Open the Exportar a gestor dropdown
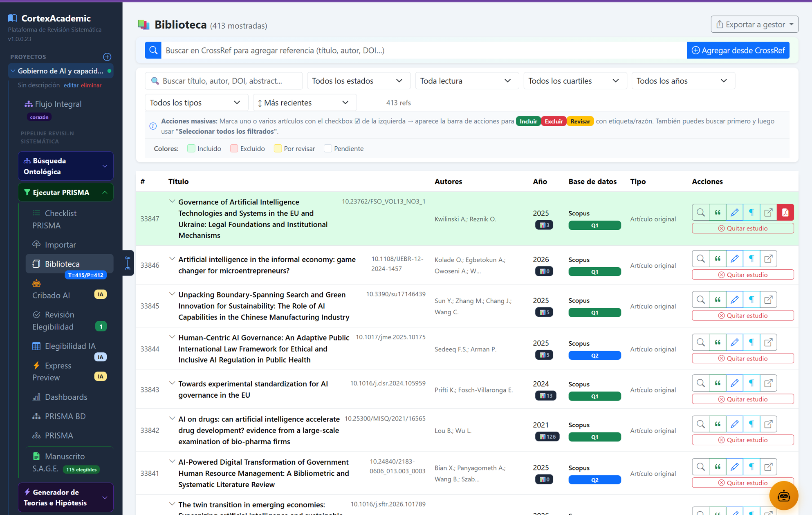The width and height of the screenshot is (812, 515). [754, 25]
